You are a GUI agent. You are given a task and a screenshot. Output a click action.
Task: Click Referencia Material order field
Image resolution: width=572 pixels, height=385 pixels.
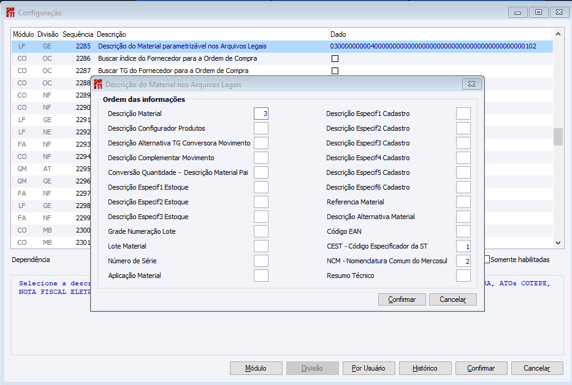coord(463,202)
